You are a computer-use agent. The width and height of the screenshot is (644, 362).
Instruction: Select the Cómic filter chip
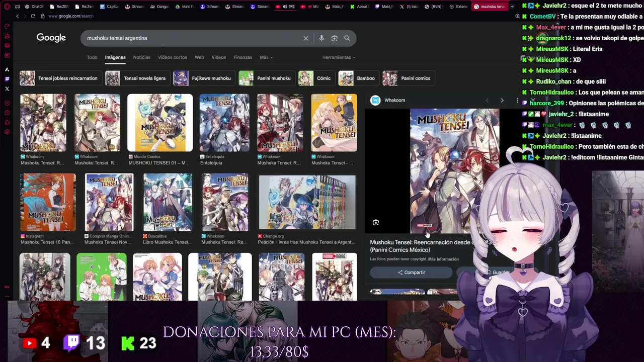click(316, 78)
